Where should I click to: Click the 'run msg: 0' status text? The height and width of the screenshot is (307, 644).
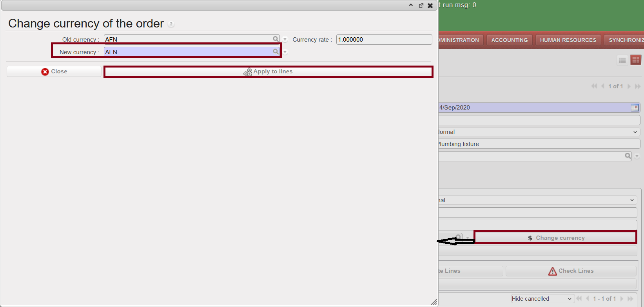pyautogui.click(x=459, y=5)
